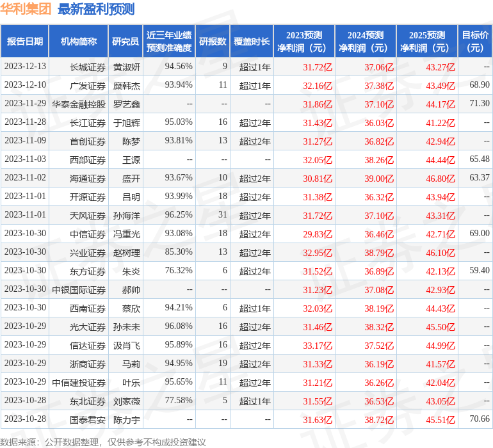Click the 2023-11-09 report date
Viewport: 493px width, 448px height.
point(25,140)
